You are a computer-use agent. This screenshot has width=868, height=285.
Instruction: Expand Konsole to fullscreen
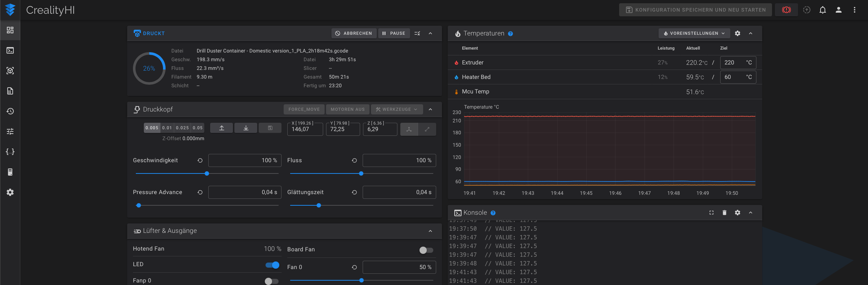711,213
